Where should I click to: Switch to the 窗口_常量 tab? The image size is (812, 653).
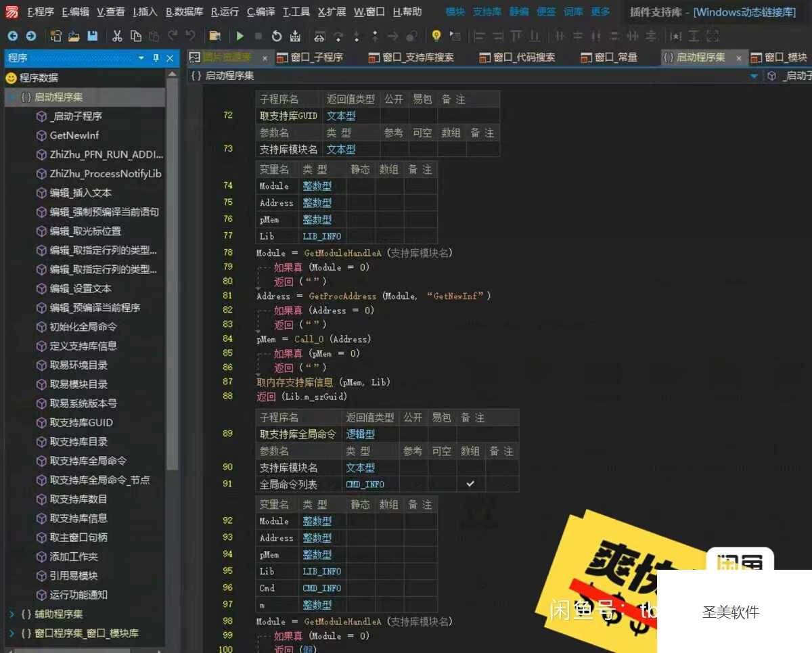click(609, 58)
